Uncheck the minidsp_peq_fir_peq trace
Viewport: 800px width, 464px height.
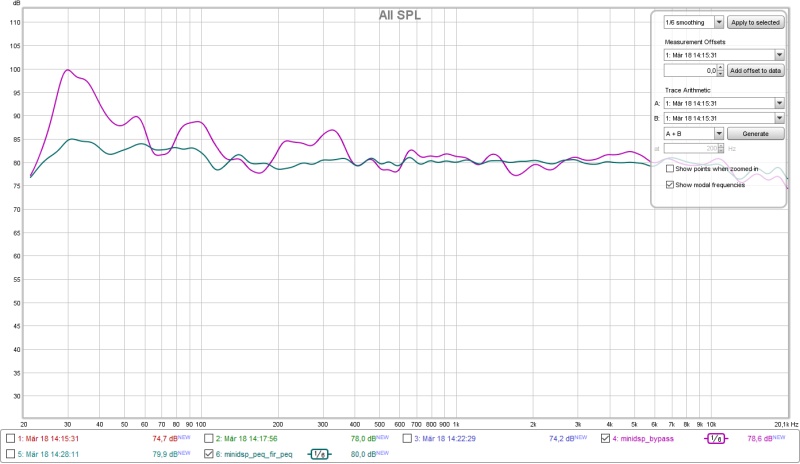tap(208, 453)
